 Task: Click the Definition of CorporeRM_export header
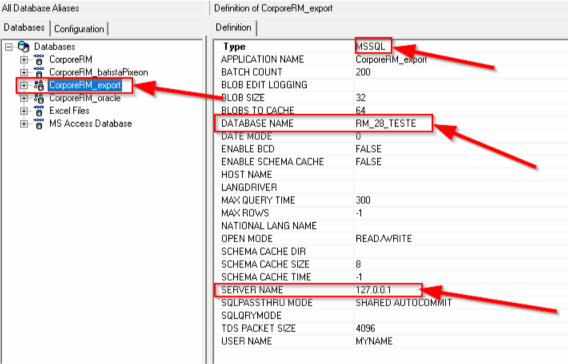273,8
